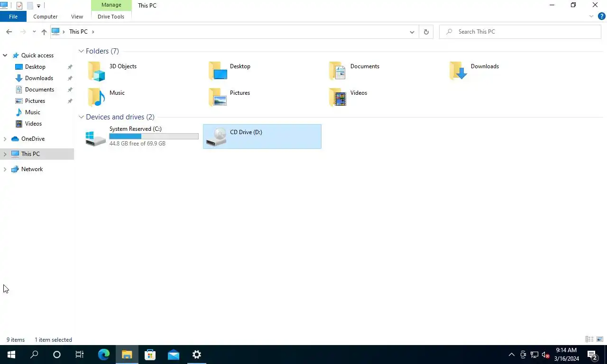Select Documents in Quick access sidebar
The image size is (607, 364).
click(39, 90)
